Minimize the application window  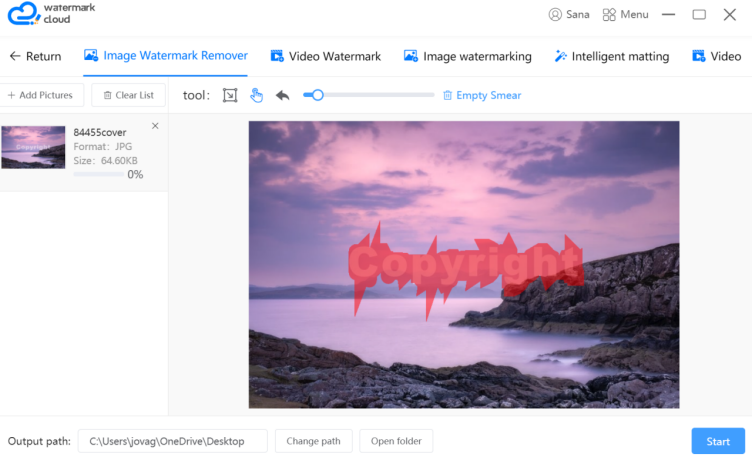tap(668, 14)
